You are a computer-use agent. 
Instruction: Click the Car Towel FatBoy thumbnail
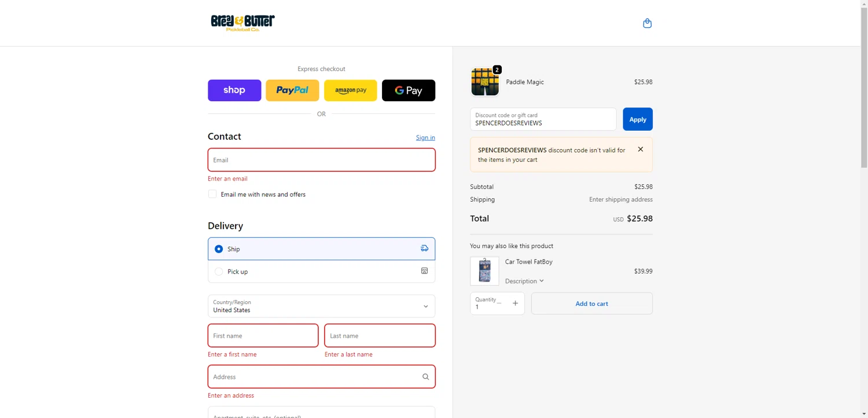pos(484,271)
